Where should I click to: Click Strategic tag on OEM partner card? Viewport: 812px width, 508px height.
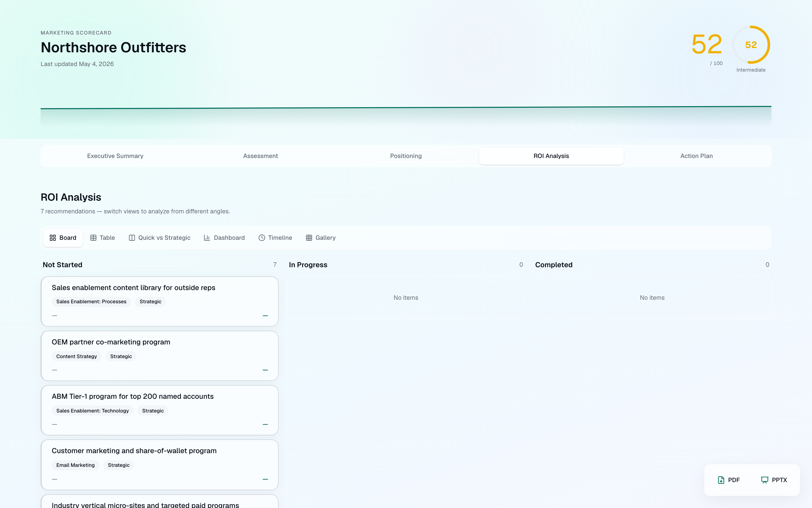(x=121, y=356)
